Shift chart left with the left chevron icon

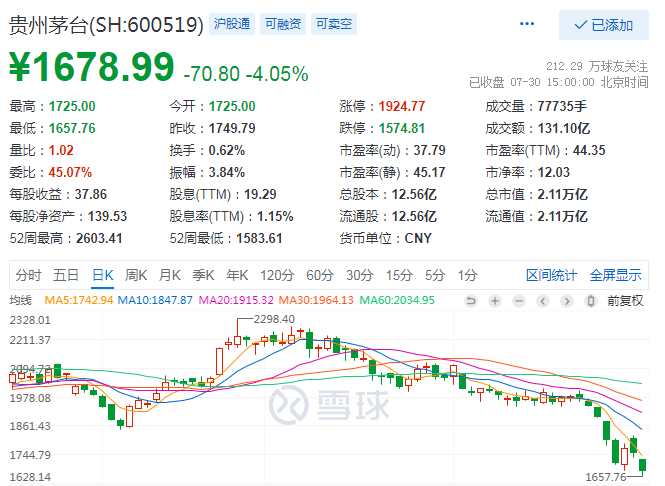click(x=543, y=301)
